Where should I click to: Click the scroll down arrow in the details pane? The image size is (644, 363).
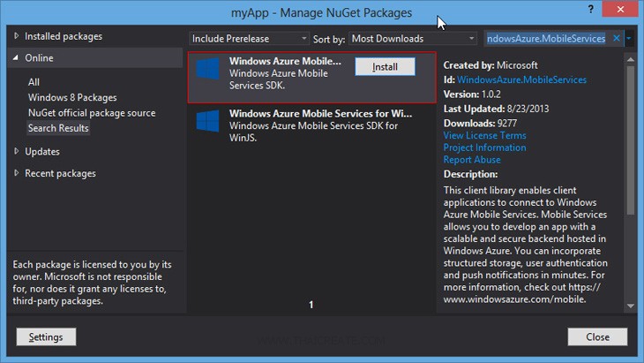(x=631, y=306)
